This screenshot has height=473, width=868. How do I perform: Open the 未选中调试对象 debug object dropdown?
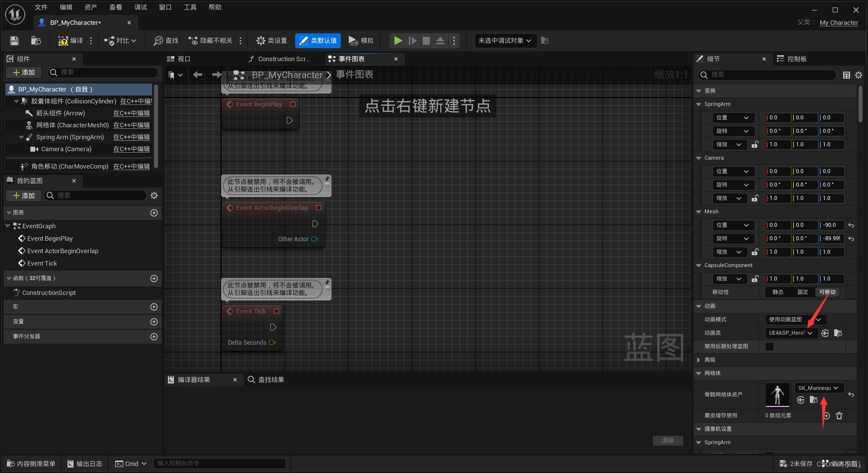click(x=505, y=41)
